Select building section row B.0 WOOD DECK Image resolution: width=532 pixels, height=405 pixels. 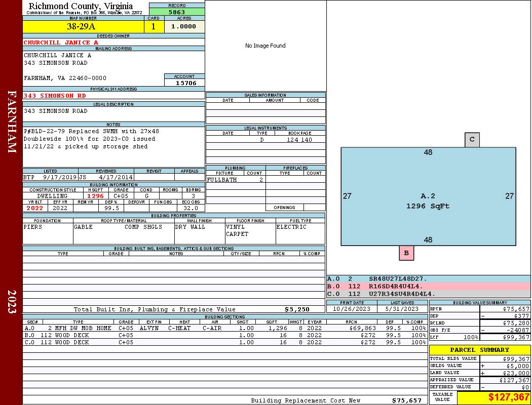tap(224, 335)
